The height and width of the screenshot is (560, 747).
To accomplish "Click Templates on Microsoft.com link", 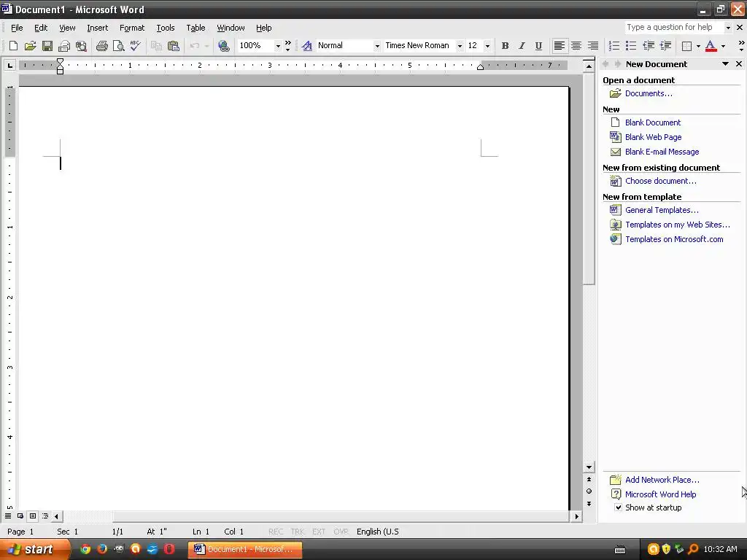I will pos(674,239).
